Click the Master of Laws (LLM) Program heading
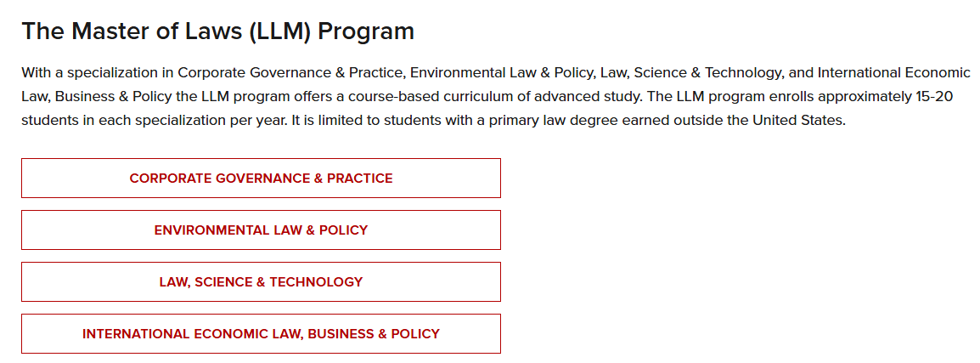The height and width of the screenshot is (363, 980). tap(218, 31)
